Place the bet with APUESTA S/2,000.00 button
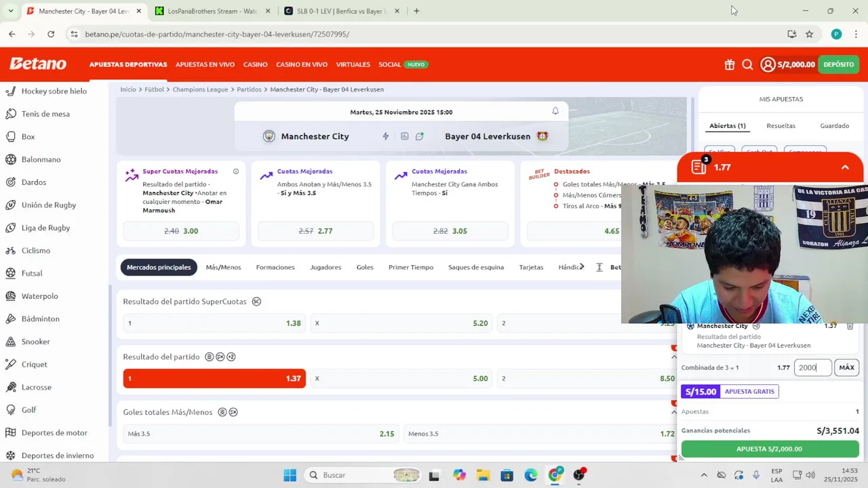The width and height of the screenshot is (868, 488). [x=770, y=449]
